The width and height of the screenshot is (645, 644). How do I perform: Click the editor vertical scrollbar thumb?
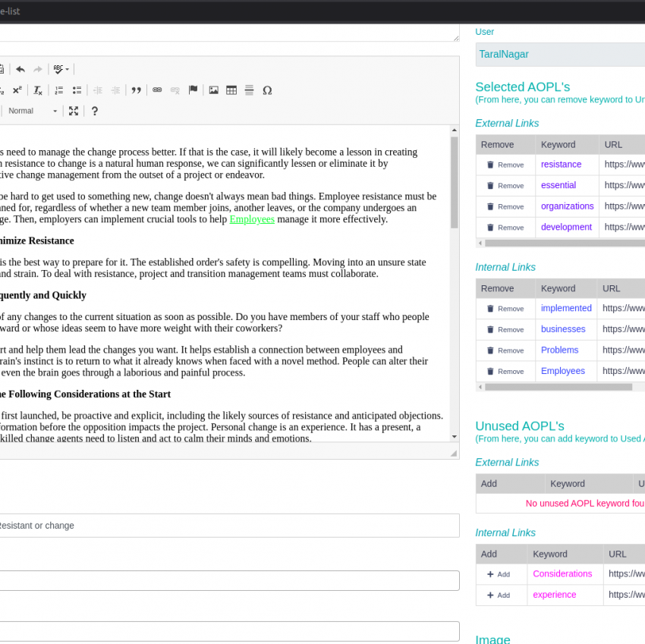tap(455, 183)
